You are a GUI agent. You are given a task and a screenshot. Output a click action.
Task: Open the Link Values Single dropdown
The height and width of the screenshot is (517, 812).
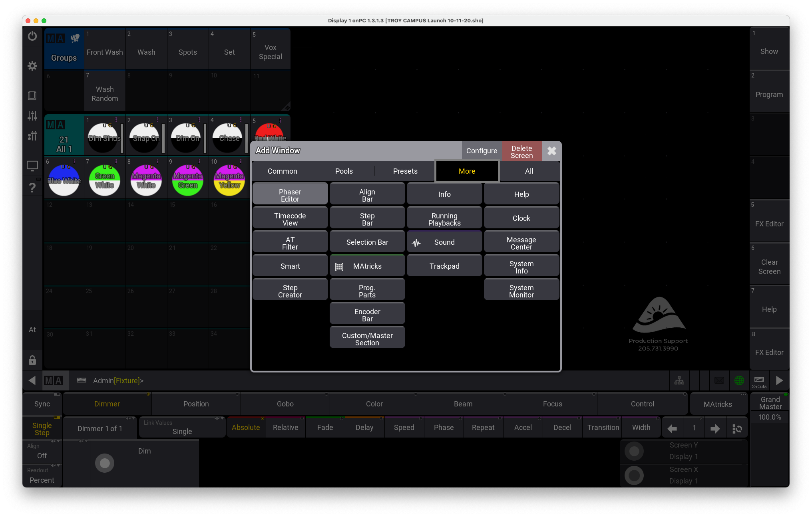click(x=182, y=428)
